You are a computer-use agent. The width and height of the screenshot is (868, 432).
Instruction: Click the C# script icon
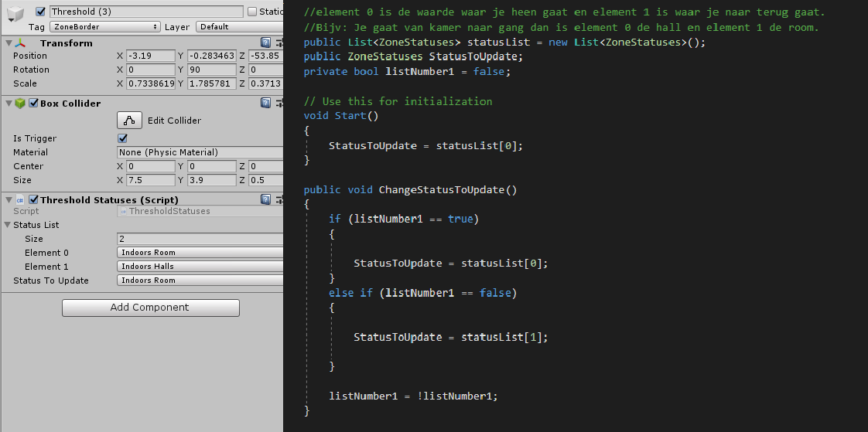tap(20, 200)
